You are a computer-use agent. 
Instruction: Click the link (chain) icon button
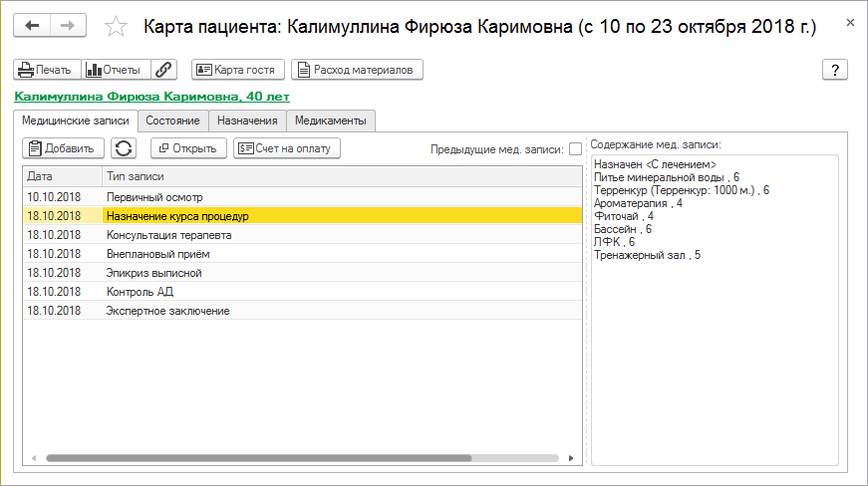pos(163,70)
